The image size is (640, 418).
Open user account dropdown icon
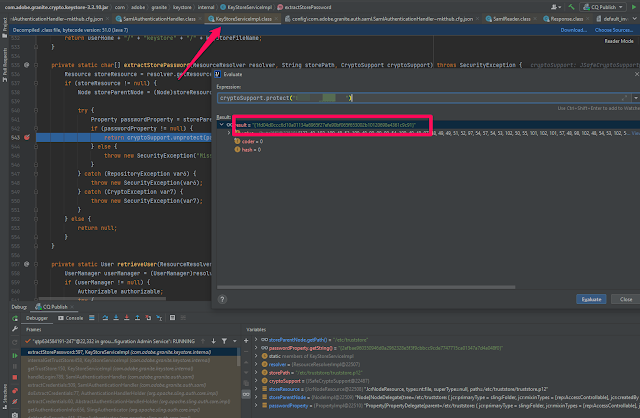(x=556, y=7)
